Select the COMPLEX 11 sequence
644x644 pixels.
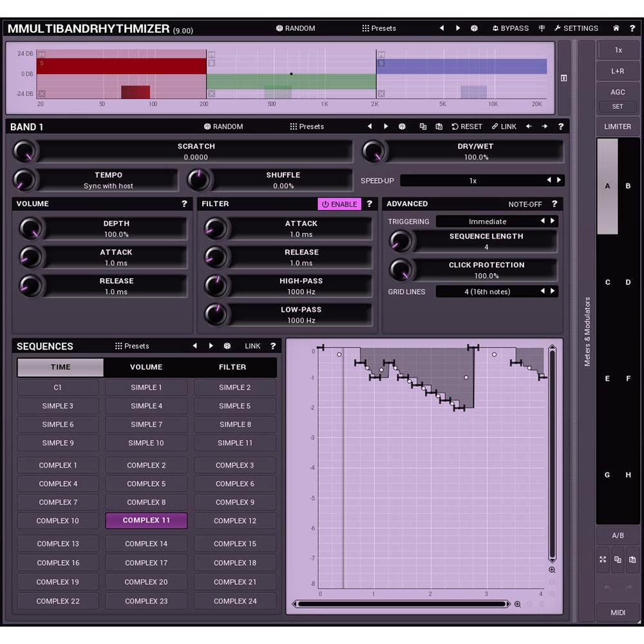[x=146, y=520]
